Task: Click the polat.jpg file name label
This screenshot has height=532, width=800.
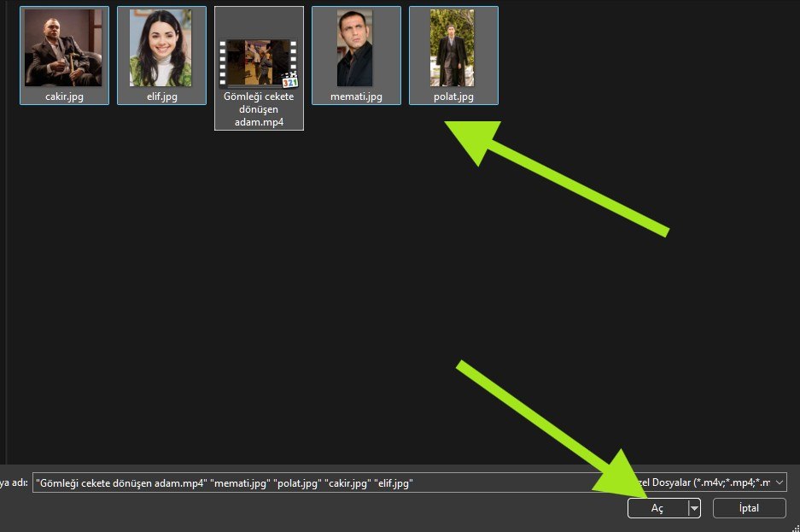Action: 453,96
